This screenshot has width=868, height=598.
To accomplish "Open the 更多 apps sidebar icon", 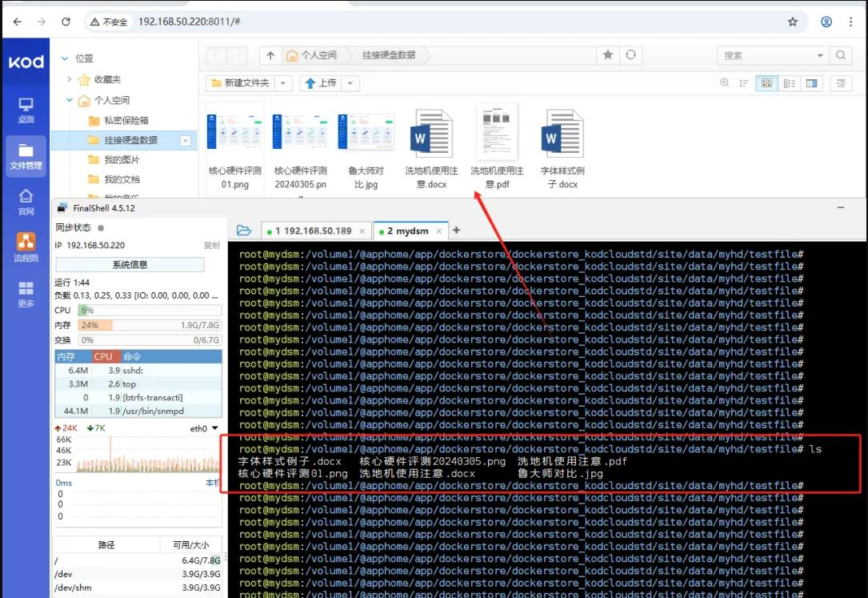I will point(26,294).
